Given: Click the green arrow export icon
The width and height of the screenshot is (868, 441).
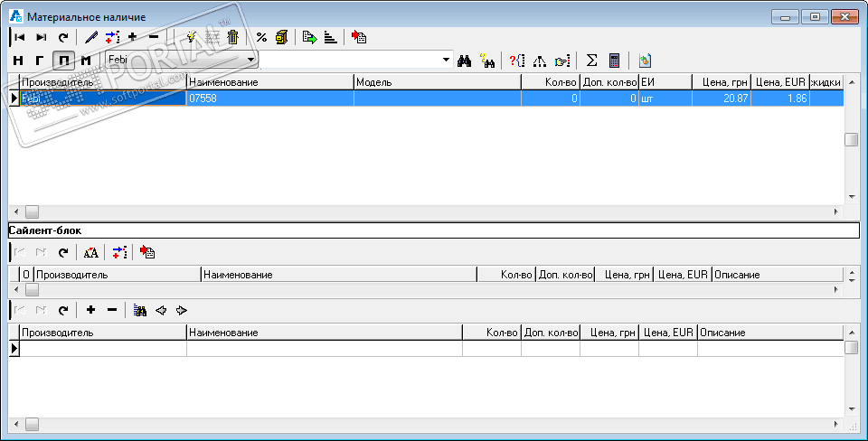Looking at the screenshot, I should tap(309, 37).
